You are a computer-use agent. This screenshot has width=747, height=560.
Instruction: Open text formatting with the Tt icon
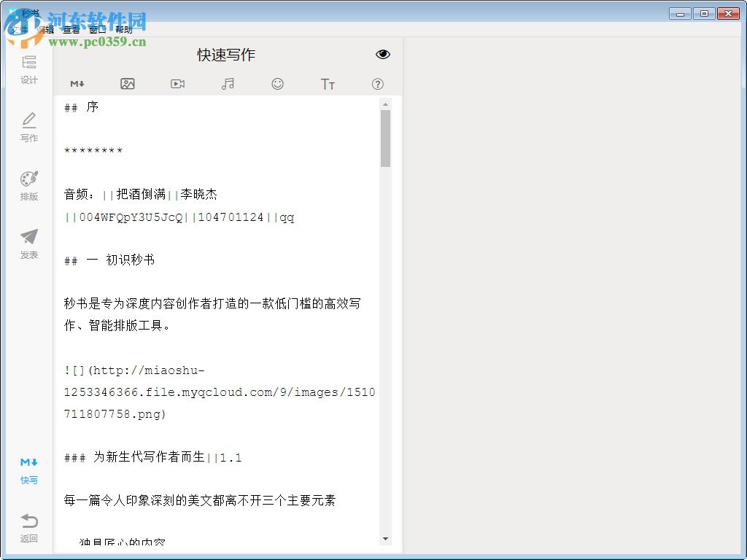(x=328, y=83)
